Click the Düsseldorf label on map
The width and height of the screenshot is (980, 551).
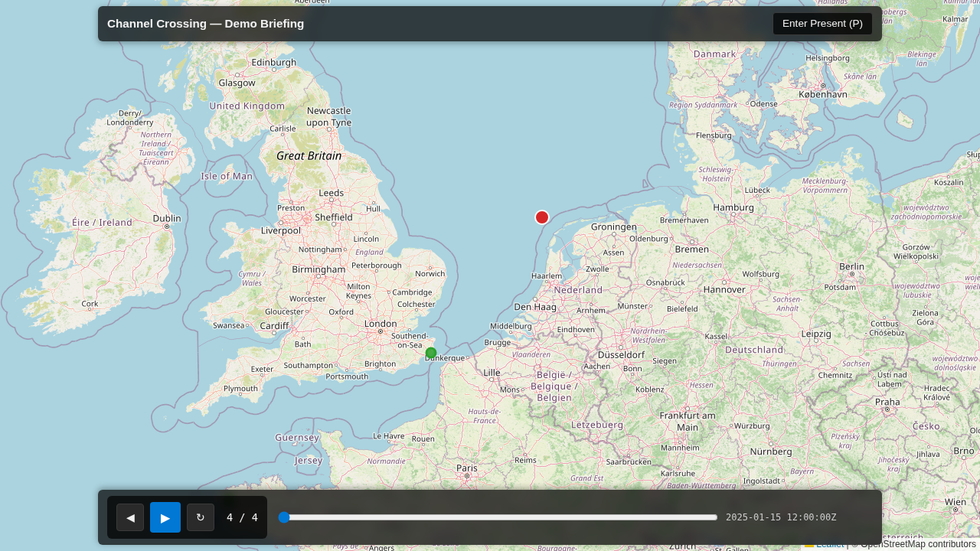tap(621, 355)
